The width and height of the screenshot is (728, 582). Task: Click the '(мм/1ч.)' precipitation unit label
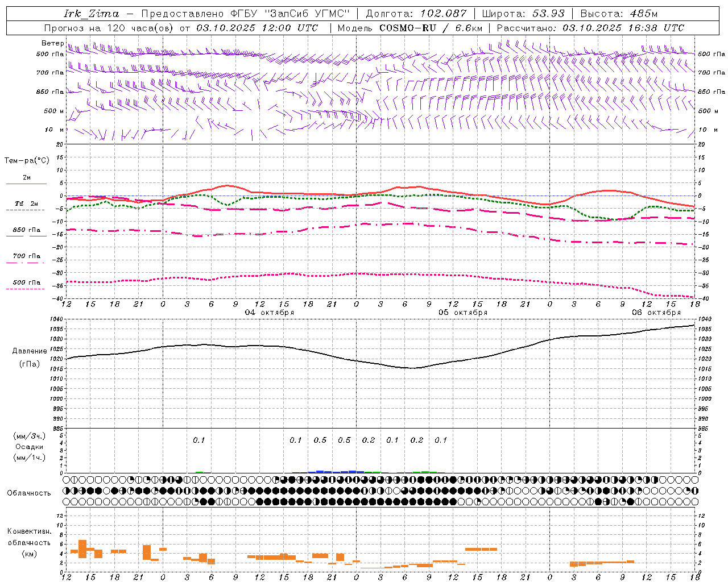click(x=30, y=458)
